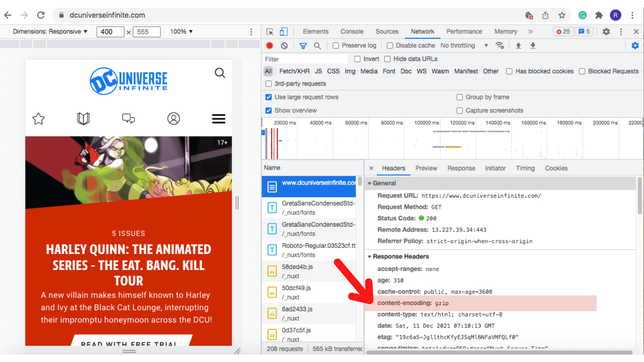Open DevTools settings gear
The image size is (644, 362).
point(606,32)
